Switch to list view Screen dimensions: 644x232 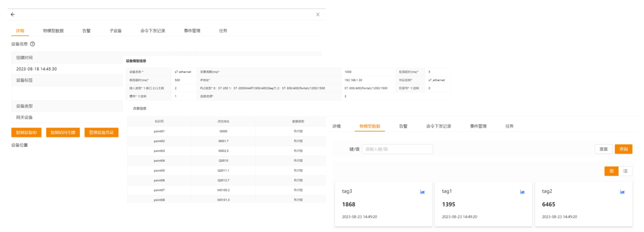click(x=625, y=171)
